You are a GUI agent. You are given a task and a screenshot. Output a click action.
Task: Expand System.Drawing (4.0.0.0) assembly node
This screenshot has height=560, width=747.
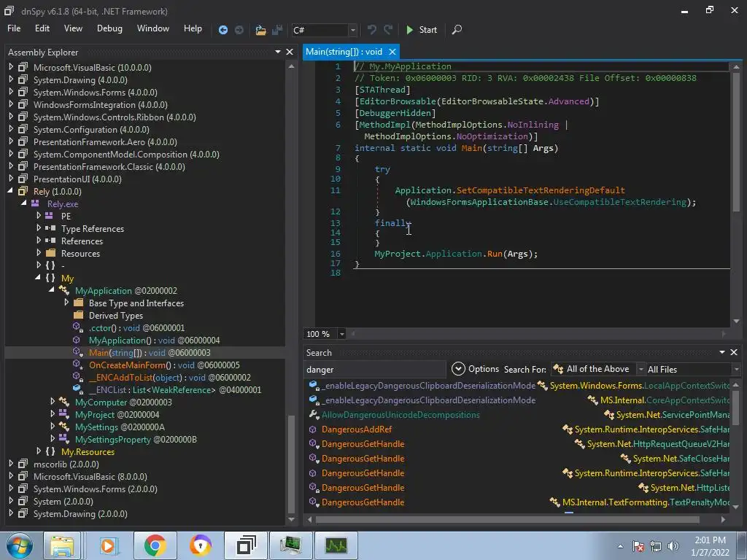(x=10, y=79)
